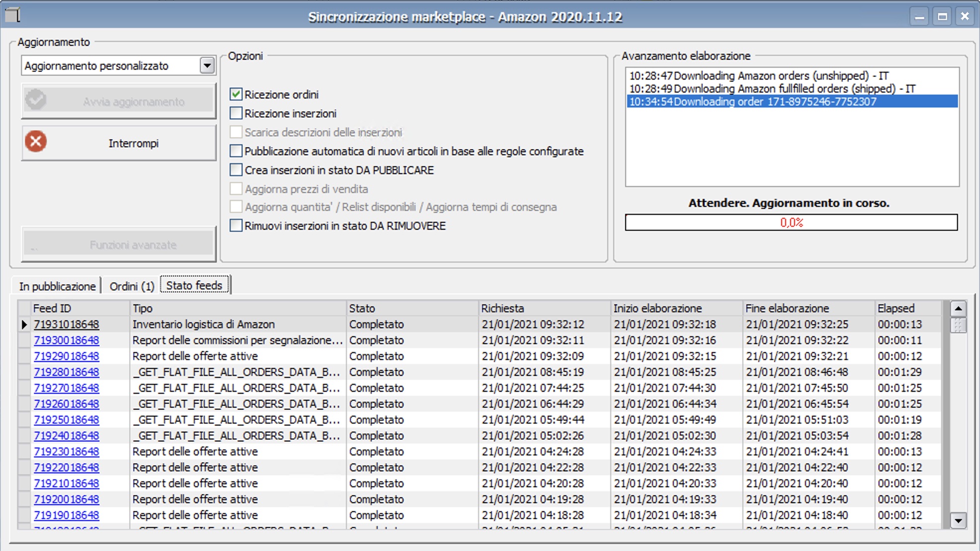The height and width of the screenshot is (551, 980).
Task: Switch to the In pubblicazione tab
Action: pyautogui.click(x=57, y=286)
